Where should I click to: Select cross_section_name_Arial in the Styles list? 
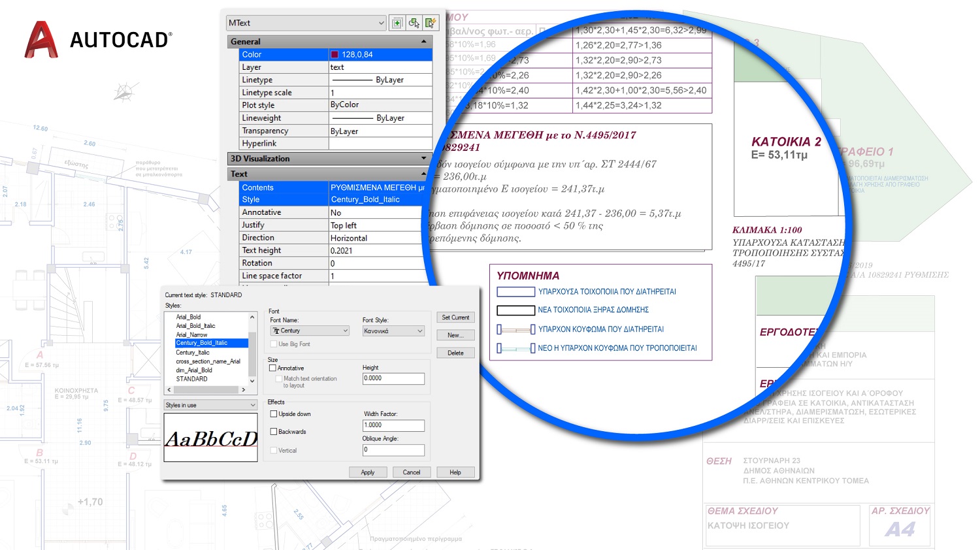point(208,361)
